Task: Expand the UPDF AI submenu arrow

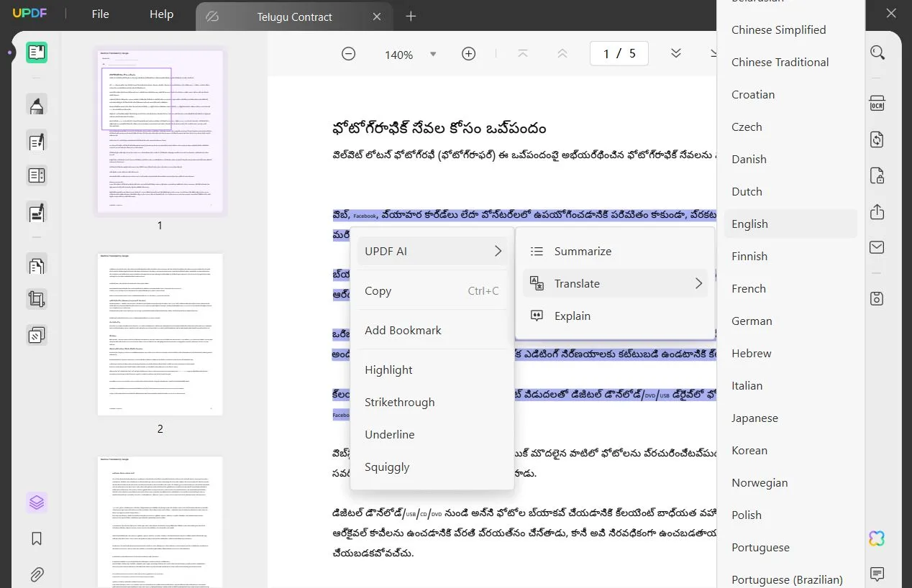Action: [497, 251]
